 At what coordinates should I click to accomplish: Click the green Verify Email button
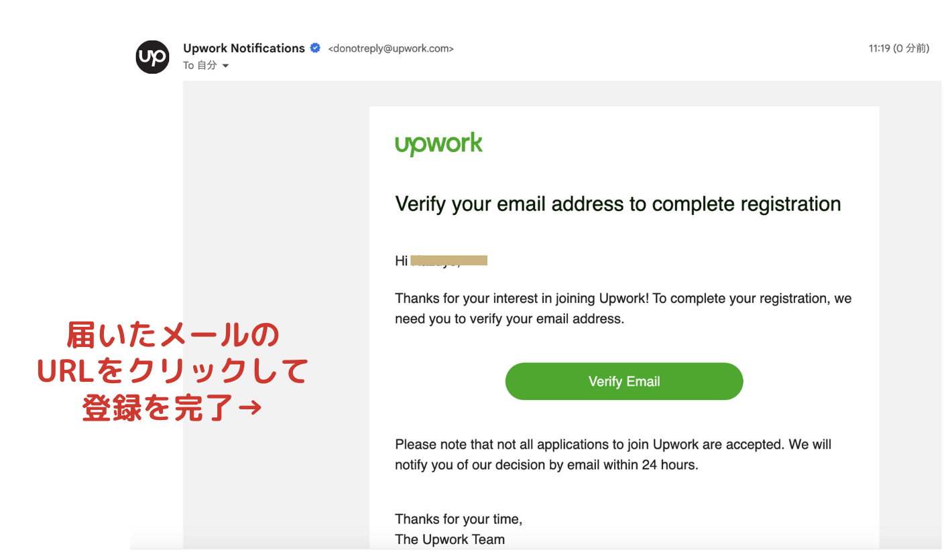624,381
